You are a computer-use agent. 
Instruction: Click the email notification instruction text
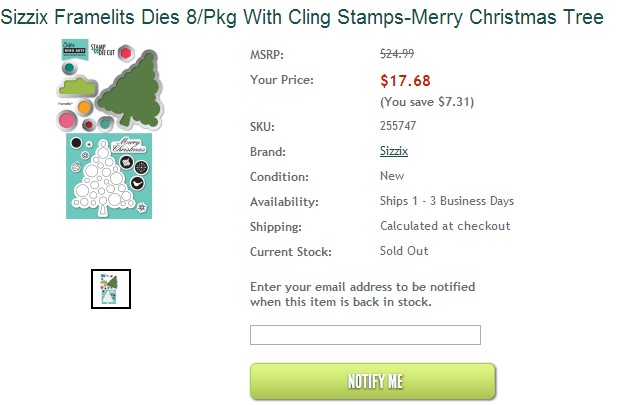362,294
